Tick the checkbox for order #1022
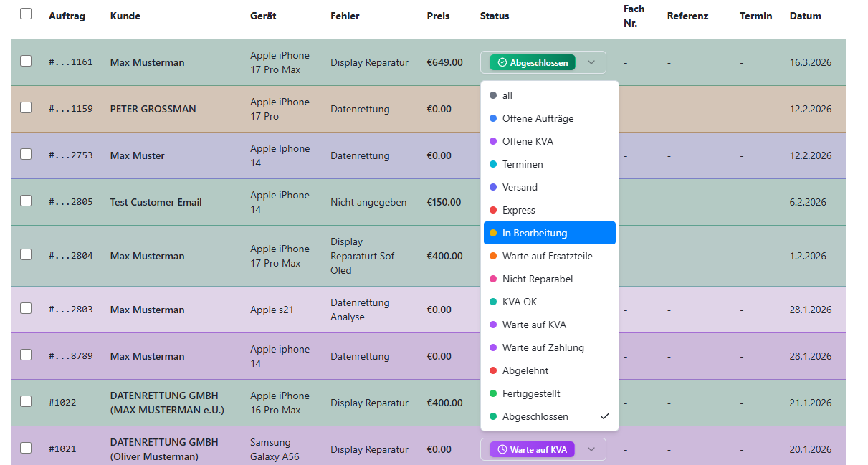868x465 pixels. coord(26,401)
